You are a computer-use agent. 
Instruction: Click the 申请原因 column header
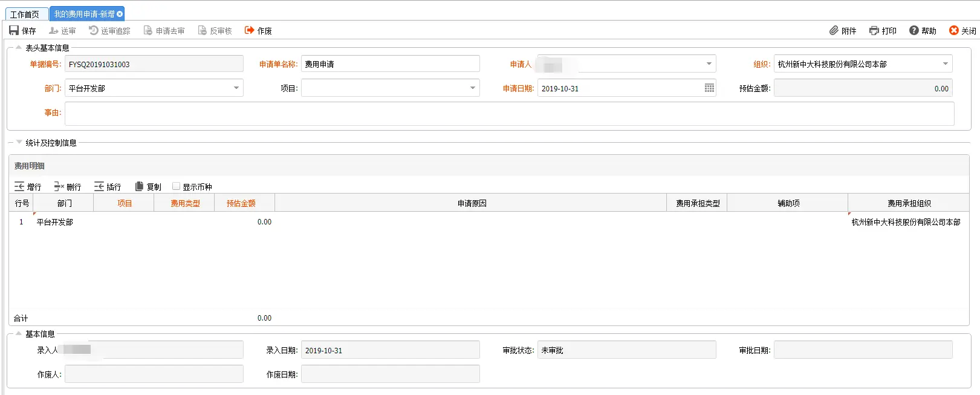click(x=471, y=203)
